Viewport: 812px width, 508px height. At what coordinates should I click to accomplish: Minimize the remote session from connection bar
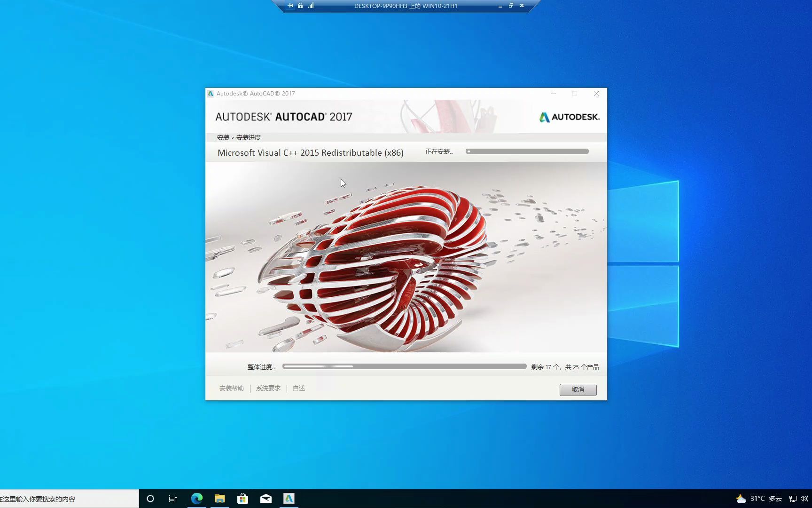coord(500,6)
